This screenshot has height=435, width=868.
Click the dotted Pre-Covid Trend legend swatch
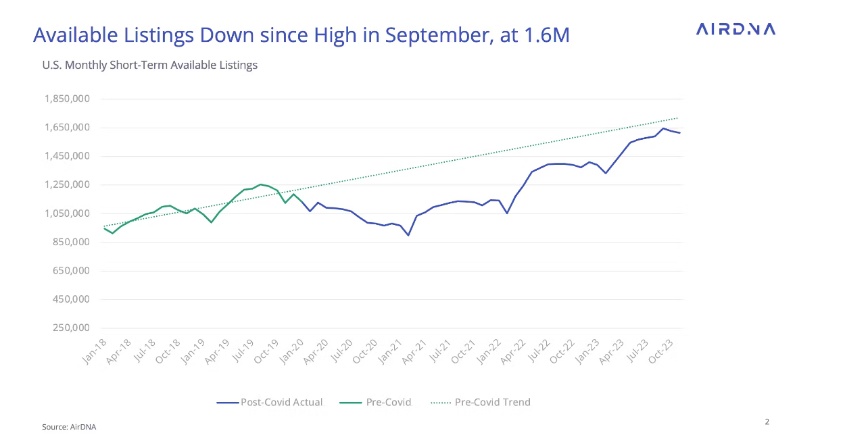(x=441, y=403)
